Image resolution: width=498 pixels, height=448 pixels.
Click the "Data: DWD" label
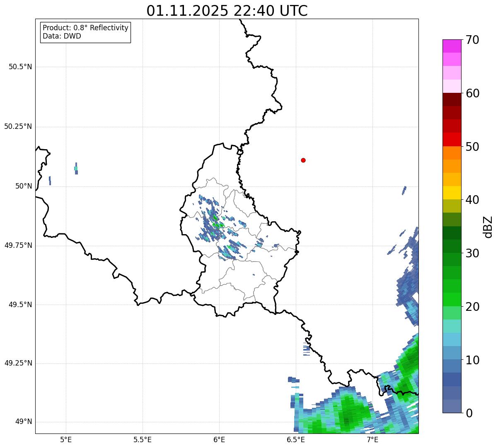[x=62, y=36]
